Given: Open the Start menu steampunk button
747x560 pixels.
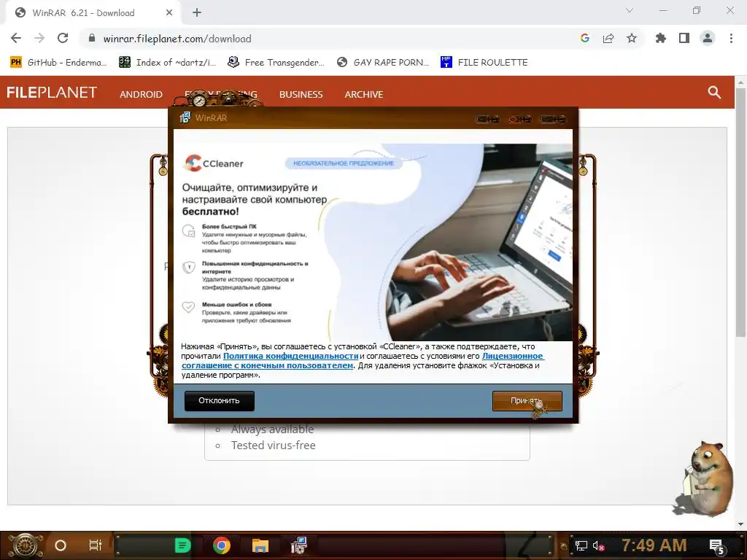Looking at the screenshot, I should (x=26, y=545).
